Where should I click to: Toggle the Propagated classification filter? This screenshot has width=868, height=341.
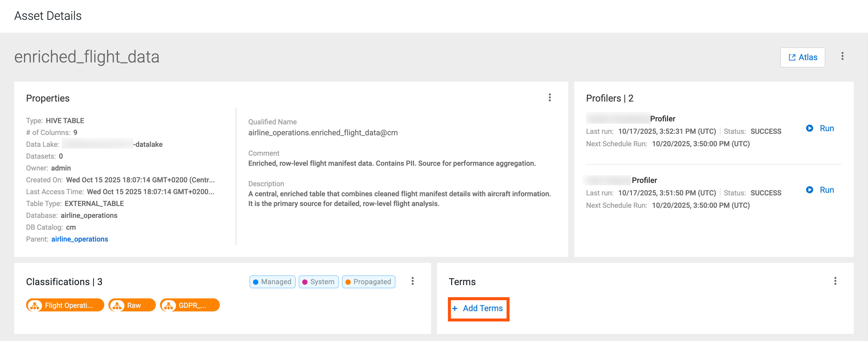(x=368, y=282)
